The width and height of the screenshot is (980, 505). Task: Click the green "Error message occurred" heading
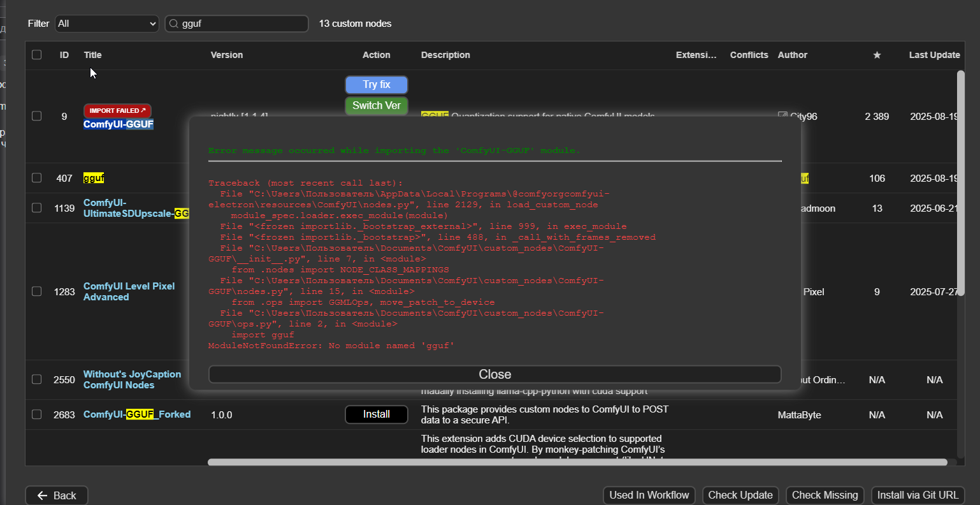(394, 150)
